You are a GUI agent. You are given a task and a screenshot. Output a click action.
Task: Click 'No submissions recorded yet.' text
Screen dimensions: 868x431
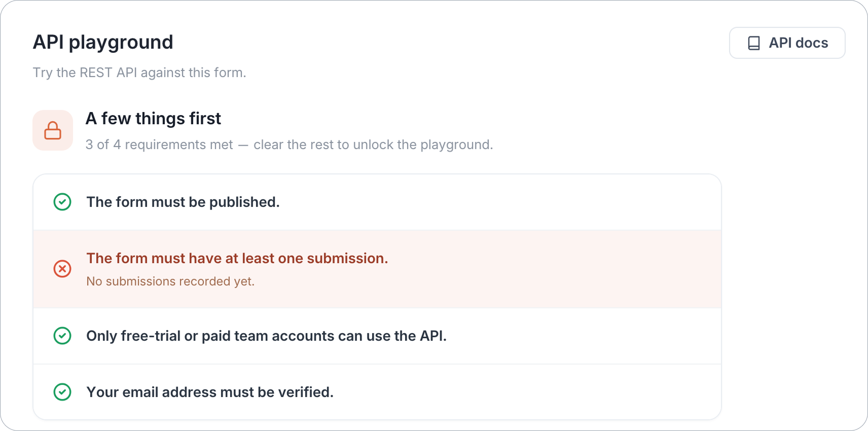[170, 281]
